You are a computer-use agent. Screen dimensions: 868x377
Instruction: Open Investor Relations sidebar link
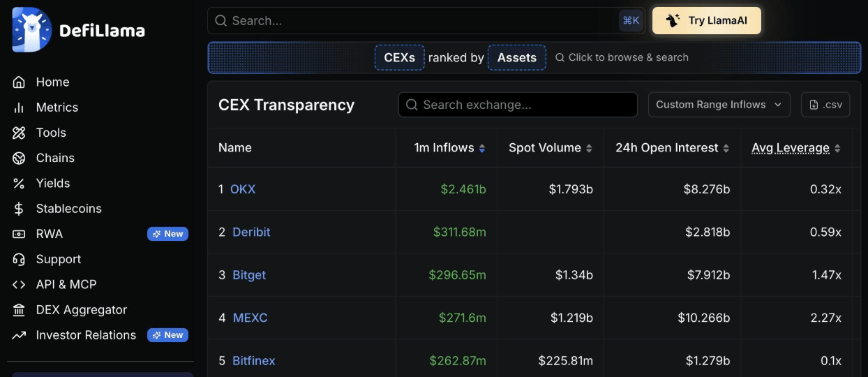[86, 335]
